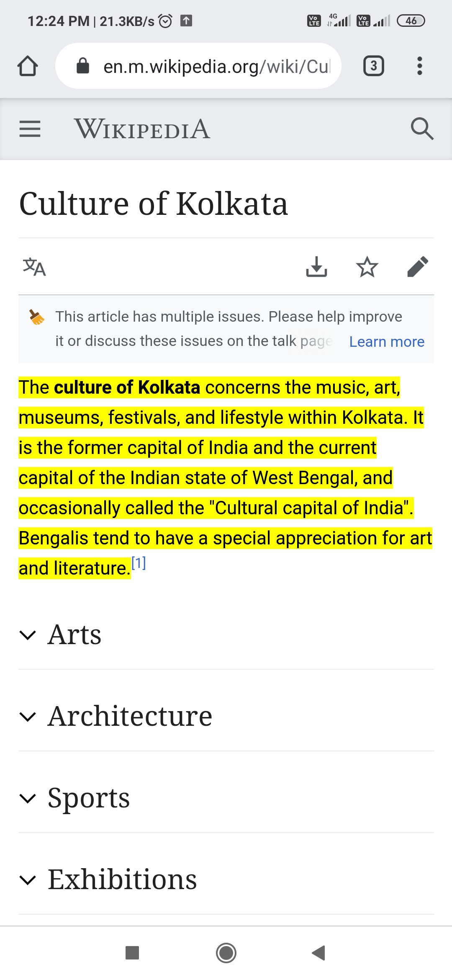Image resolution: width=452 pixels, height=980 pixels.
Task: Add article to watchlist with star icon
Action: (367, 267)
